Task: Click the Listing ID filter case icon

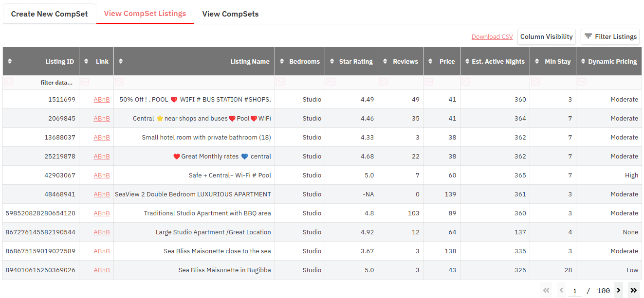Action: coord(8,82)
